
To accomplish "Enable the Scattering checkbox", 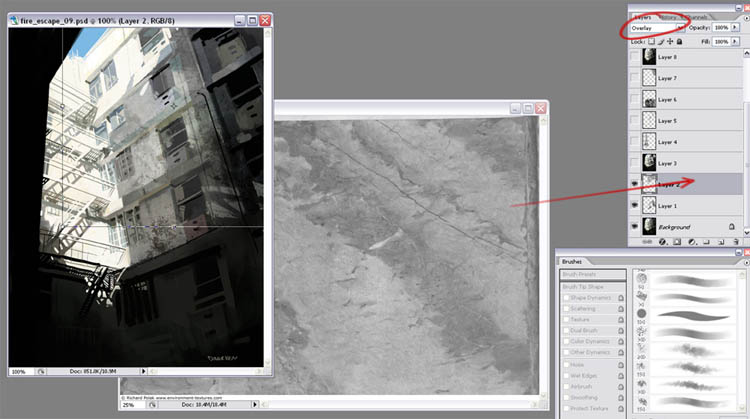I will point(565,309).
